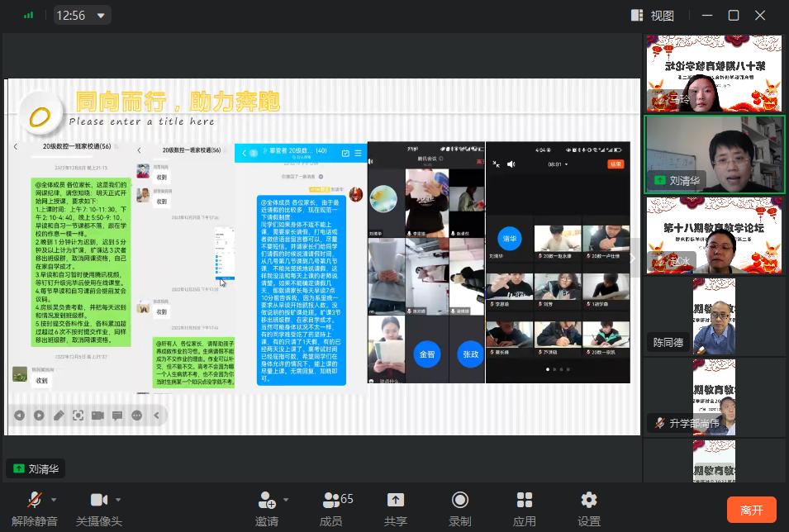Click the 清华 blue avatar circle

pyautogui.click(x=510, y=239)
